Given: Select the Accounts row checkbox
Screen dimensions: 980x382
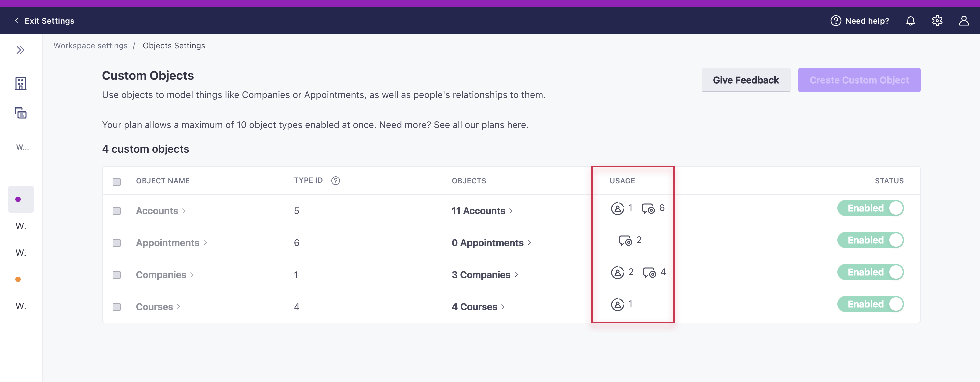Looking at the screenshot, I should tap(116, 210).
